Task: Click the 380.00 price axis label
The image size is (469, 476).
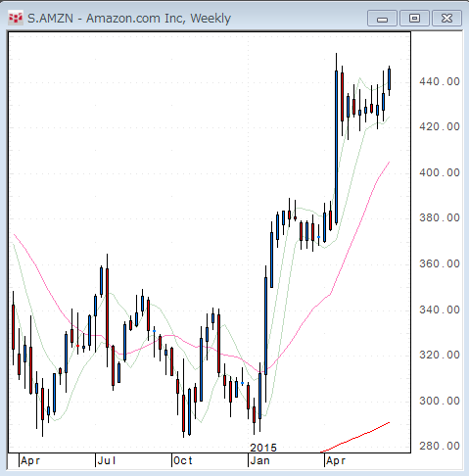Action: coord(440,217)
